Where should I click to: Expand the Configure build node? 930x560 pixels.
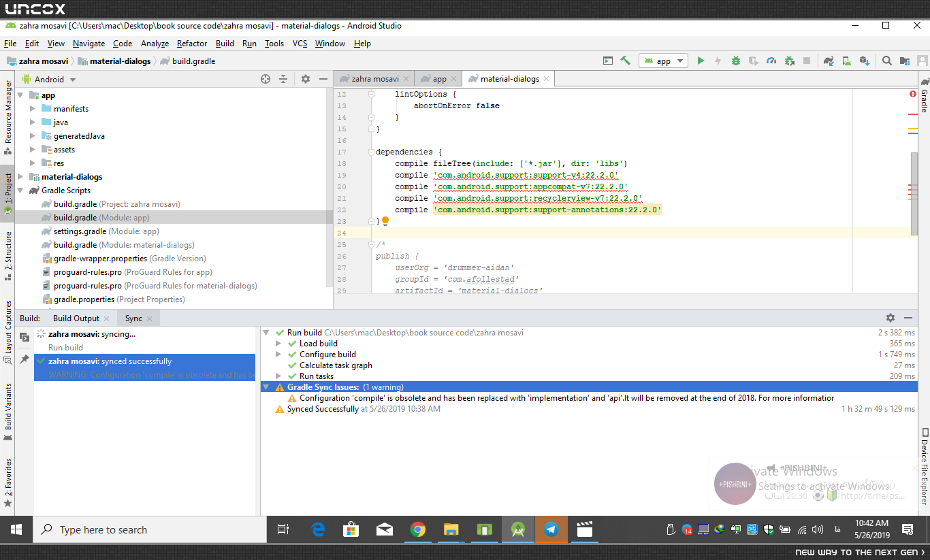(x=278, y=355)
